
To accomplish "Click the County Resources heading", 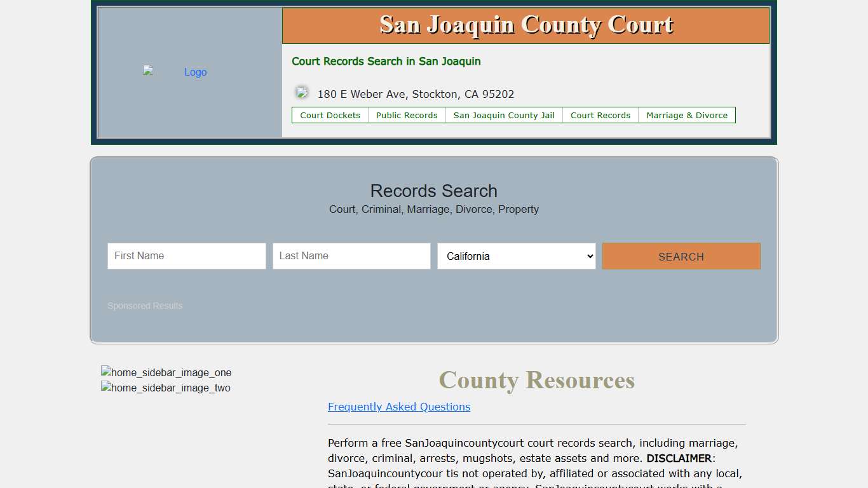I will (536, 380).
